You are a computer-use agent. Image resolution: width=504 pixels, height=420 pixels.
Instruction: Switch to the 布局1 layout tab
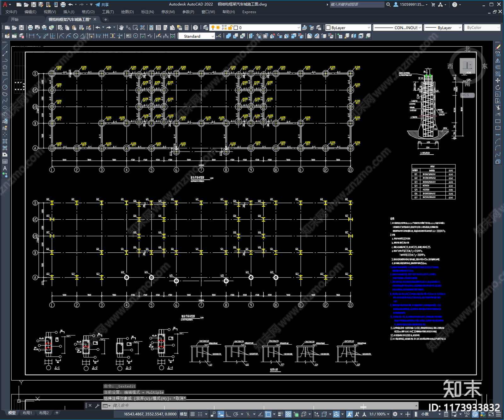tap(27, 413)
